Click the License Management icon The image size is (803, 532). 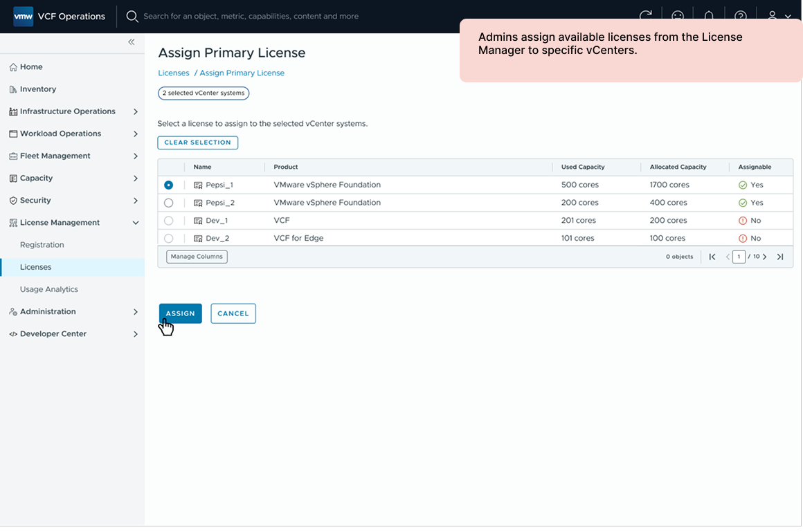(13, 223)
